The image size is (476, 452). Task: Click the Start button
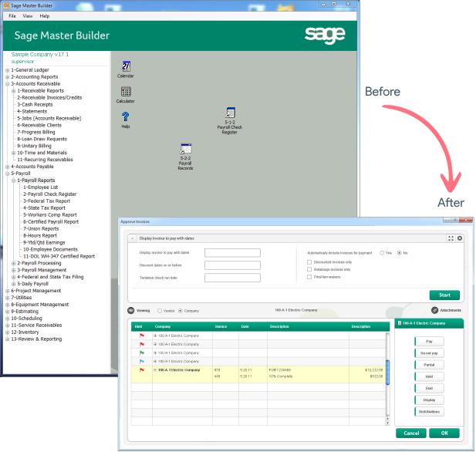pyautogui.click(x=444, y=295)
